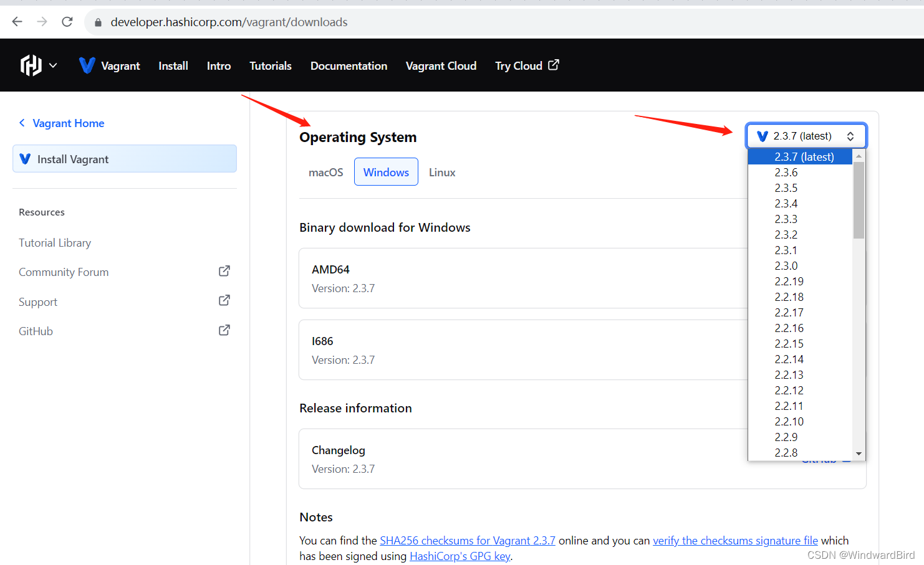Select version 2.3.0 from list
This screenshot has width=924, height=565.
800,266
